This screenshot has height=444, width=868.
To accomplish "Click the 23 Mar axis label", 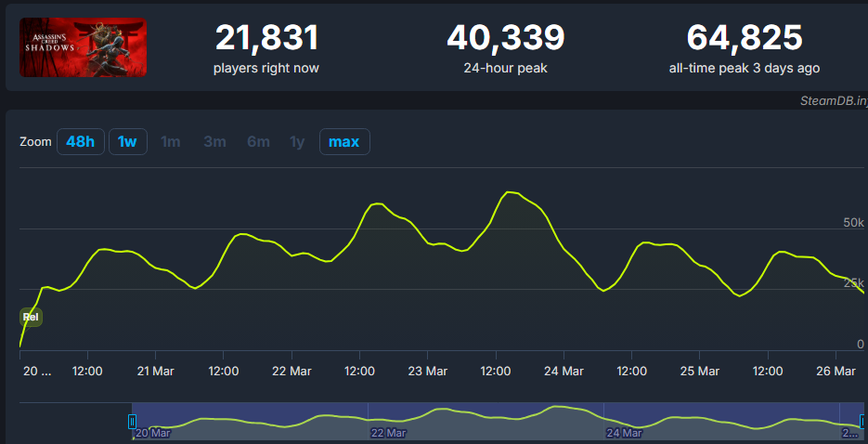I will (428, 371).
